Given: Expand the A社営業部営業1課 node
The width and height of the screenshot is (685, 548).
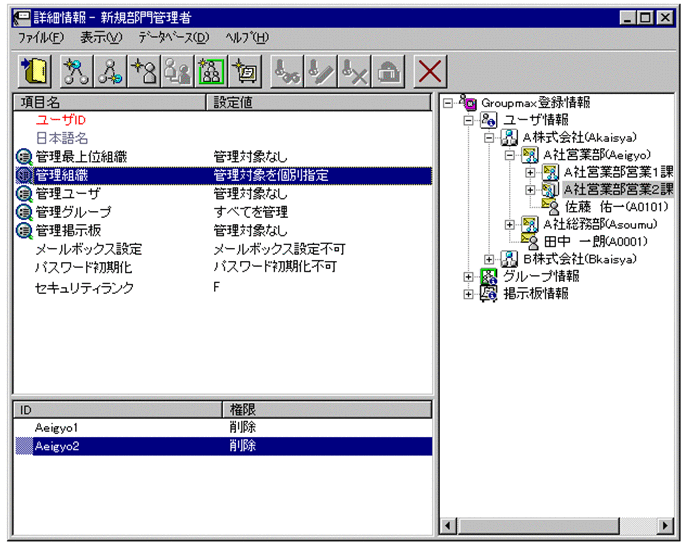Looking at the screenshot, I should tap(530, 173).
